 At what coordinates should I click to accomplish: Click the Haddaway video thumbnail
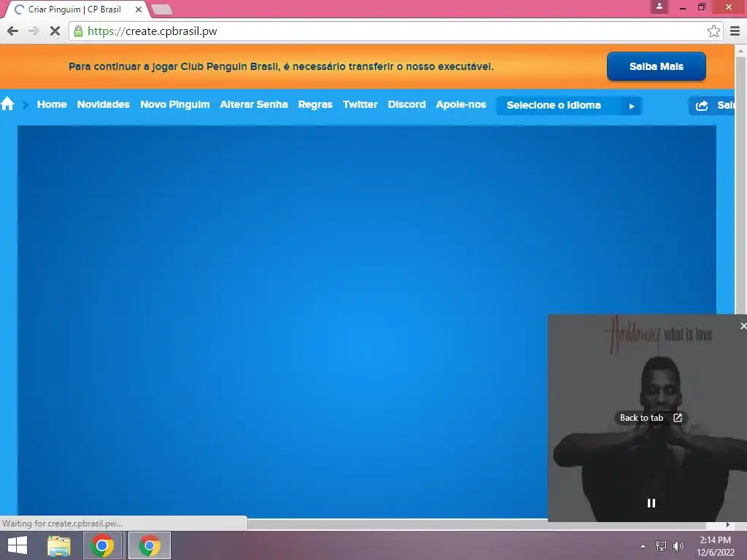tap(648, 418)
